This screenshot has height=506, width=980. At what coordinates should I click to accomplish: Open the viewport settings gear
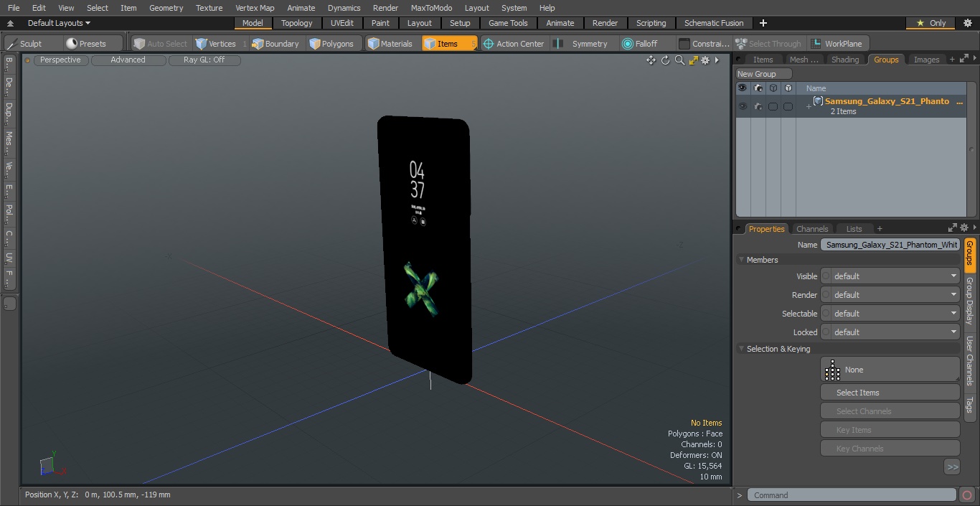pos(705,60)
